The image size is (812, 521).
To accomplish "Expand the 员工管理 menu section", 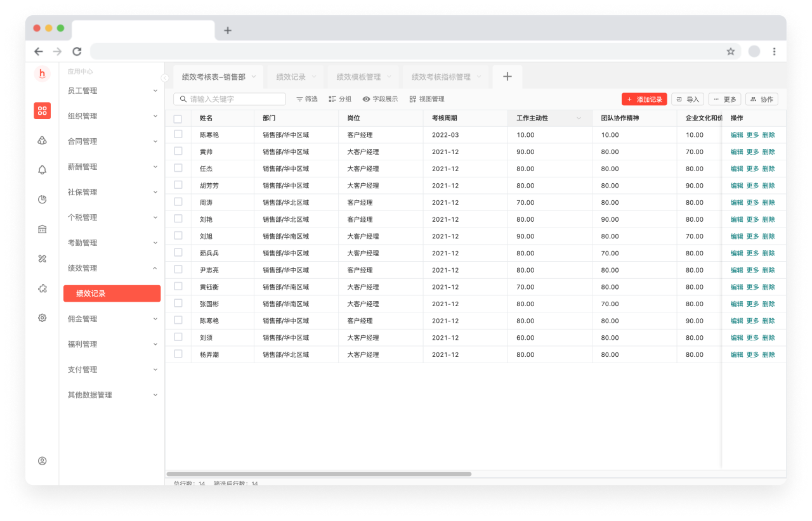I will tap(112, 91).
